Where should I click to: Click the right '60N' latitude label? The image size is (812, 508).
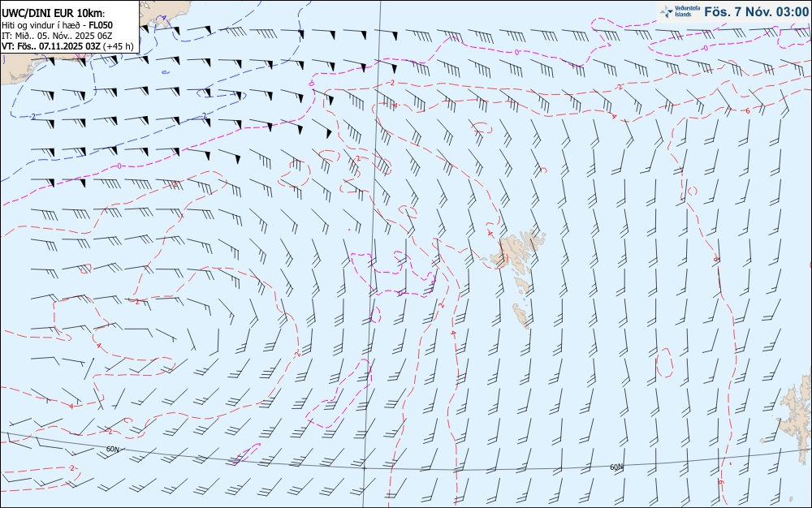(616, 467)
